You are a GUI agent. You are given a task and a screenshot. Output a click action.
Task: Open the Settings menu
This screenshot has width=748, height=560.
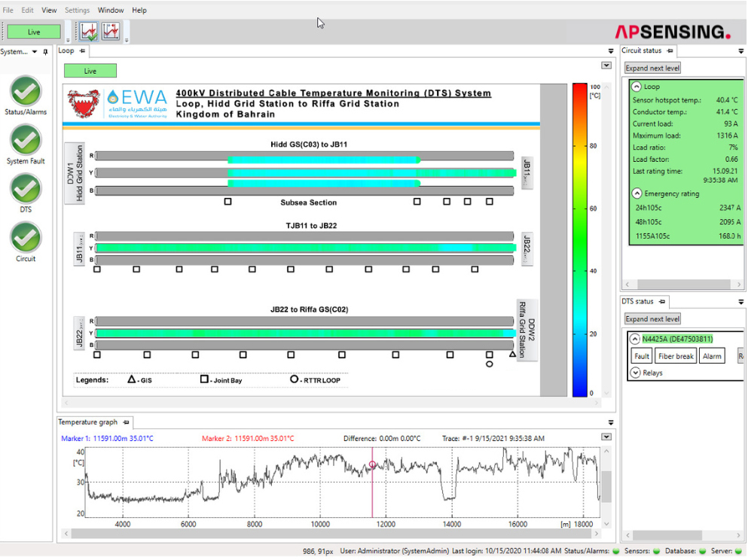77,10
